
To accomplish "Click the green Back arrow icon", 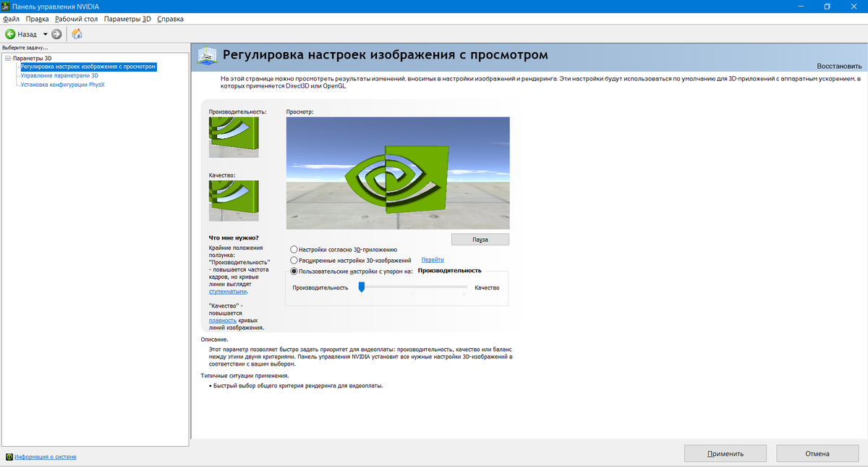I will pyautogui.click(x=10, y=34).
